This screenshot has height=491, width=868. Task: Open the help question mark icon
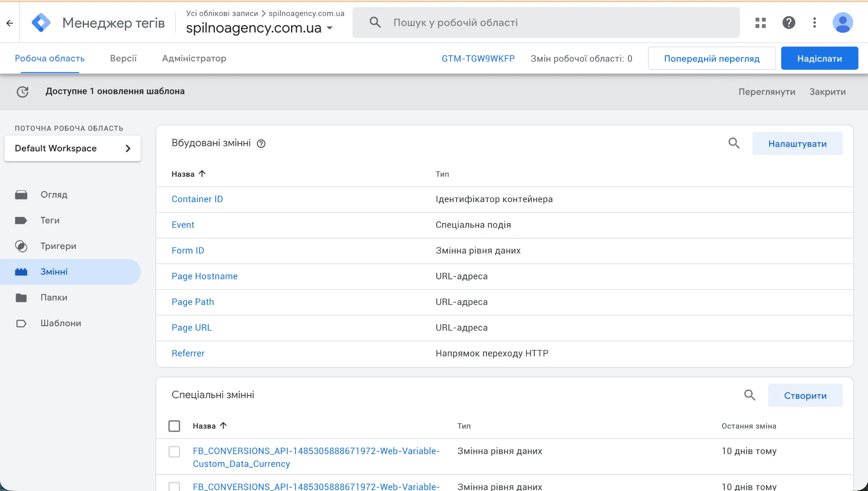click(x=789, y=23)
